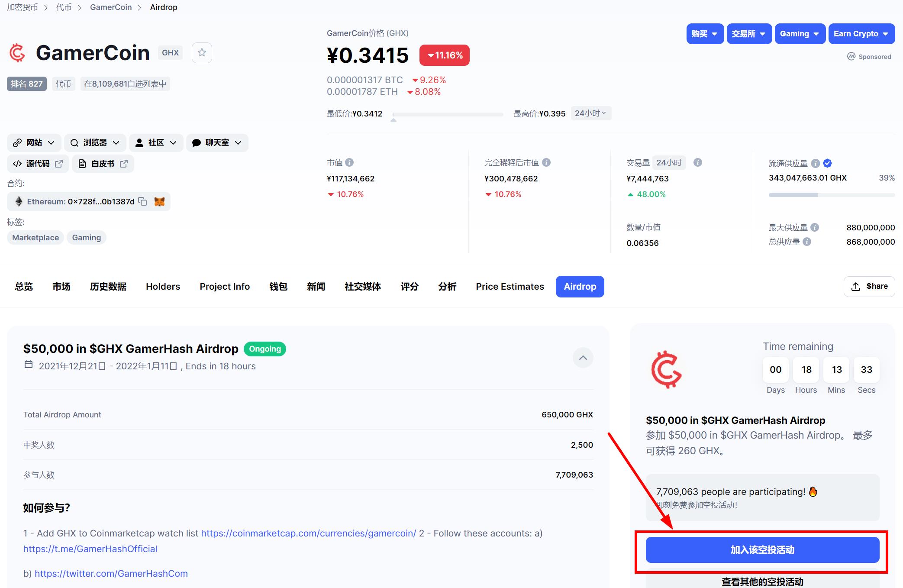This screenshot has height=588, width=903.
Task: Click the verified checkmark badge by 流通供应量
Action: tap(827, 163)
